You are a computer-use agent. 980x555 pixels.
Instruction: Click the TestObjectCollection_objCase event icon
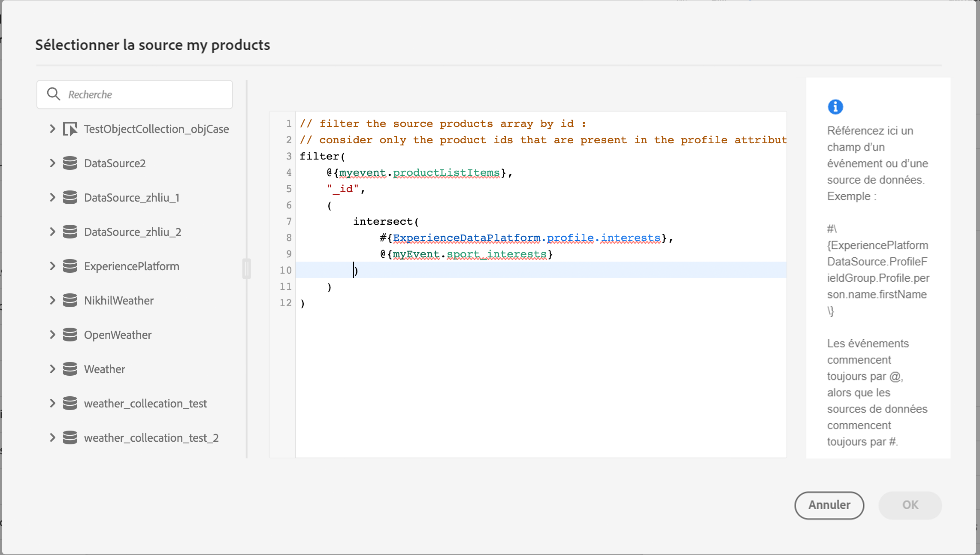pyautogui.click(x=70, y=129)
